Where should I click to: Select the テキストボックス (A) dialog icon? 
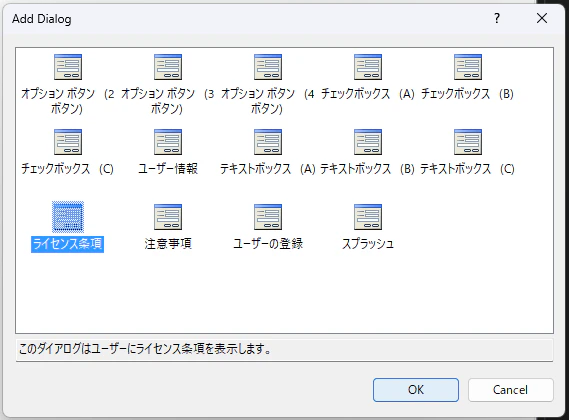(268, 142)
